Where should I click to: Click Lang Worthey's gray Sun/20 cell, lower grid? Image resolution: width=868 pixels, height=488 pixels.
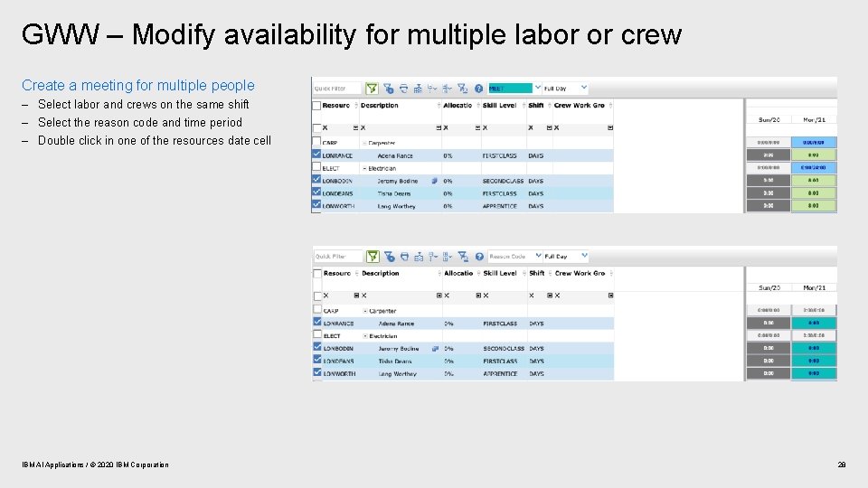(769, 373)
